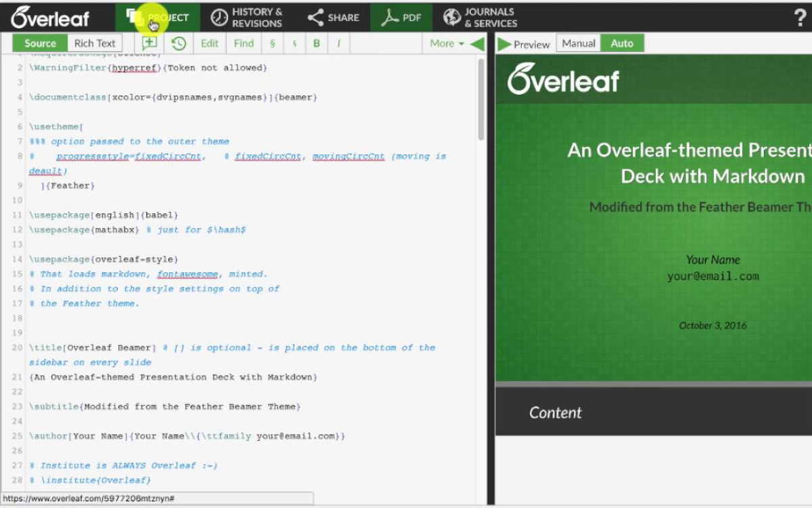Open Journals & Services
Image resolution: width=812 pixels, height=508 pixels.
[x=479, y=18]
